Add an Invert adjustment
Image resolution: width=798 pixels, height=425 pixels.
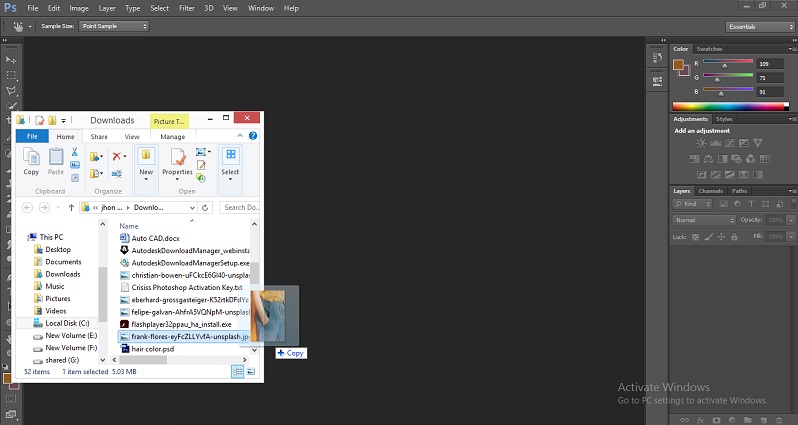click(701, 175)
